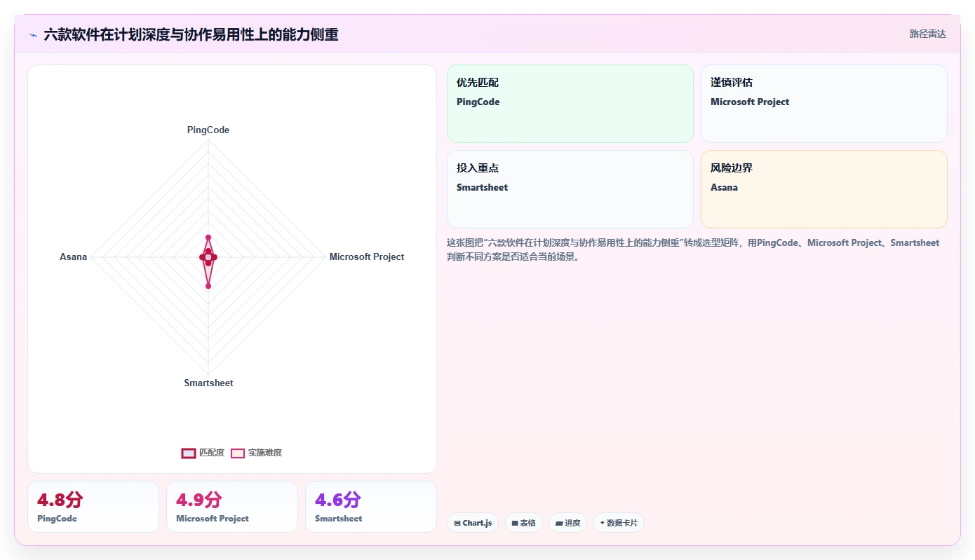975x560 pixels.
Task: Click the 表格 tag chip
Action: (523, 523)
